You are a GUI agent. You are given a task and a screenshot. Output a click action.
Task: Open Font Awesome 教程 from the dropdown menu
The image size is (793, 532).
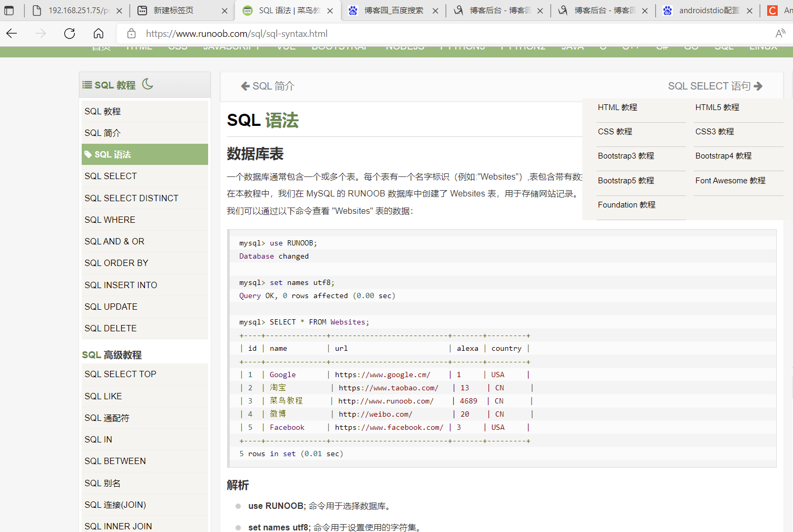[x=730, y=181]
